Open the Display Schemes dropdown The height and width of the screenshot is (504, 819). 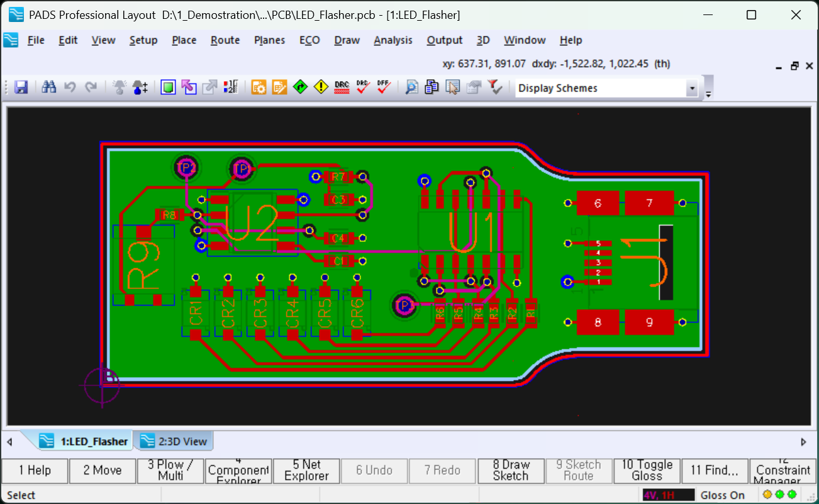coord(692,89)
